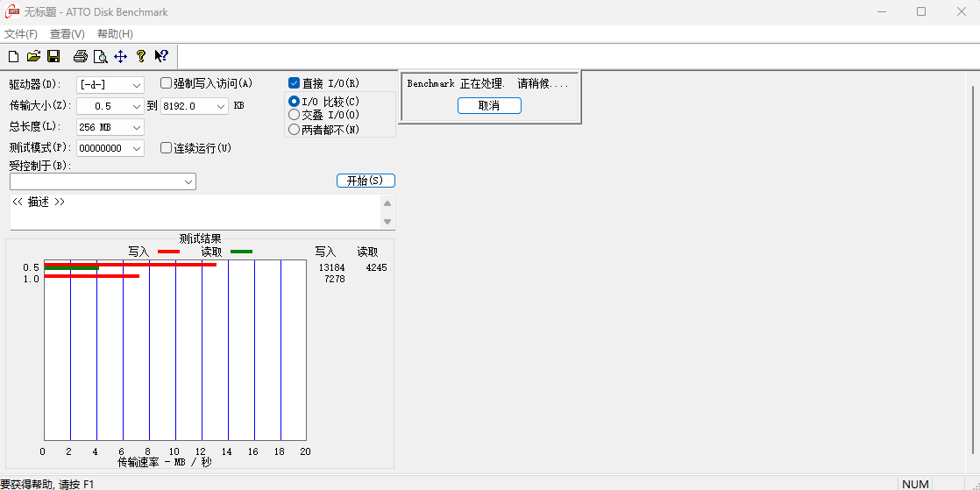Click the Print toolbar icon
This screenshot has height=490, width=980.
click(81, 57)
